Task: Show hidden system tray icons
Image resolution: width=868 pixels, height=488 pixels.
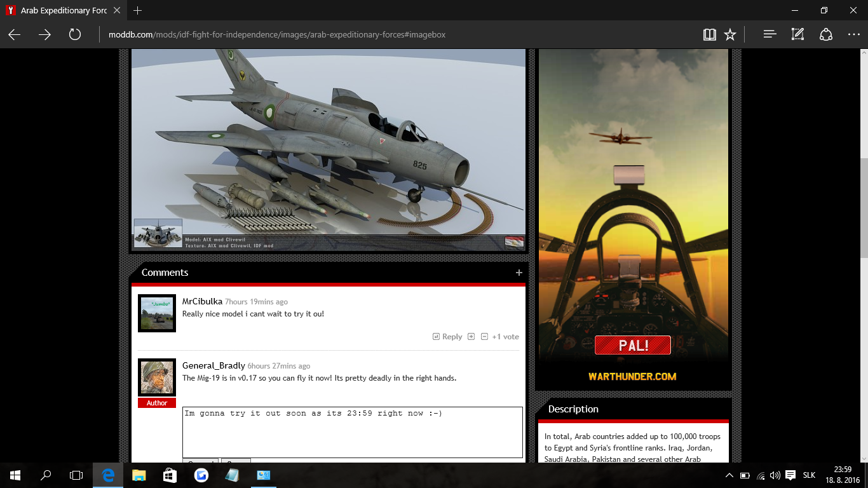Action: point(729,475)
